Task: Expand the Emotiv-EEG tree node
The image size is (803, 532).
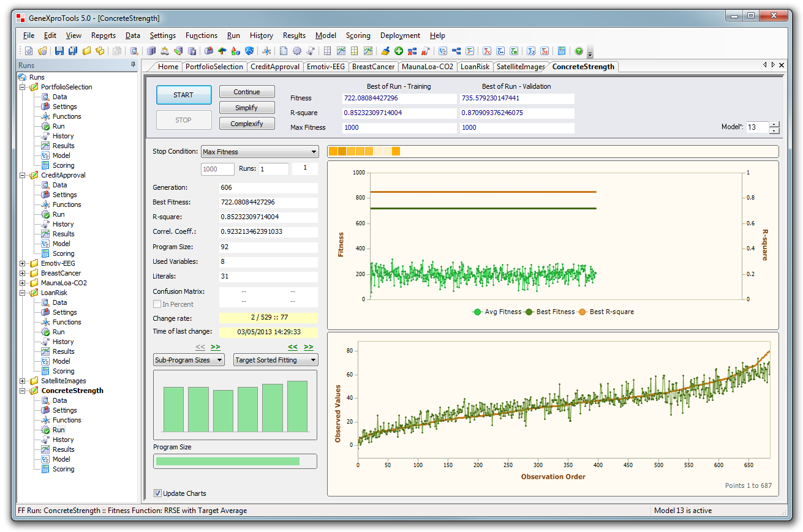Action: pos(23,263)
